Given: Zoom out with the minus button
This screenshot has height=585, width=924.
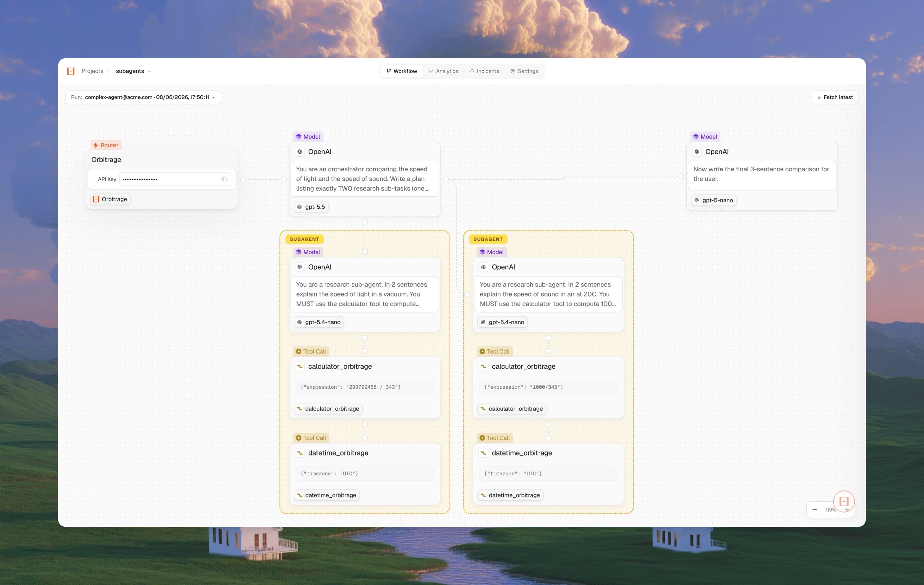Looking at the screenshot, I should click(x=815, y=510).
